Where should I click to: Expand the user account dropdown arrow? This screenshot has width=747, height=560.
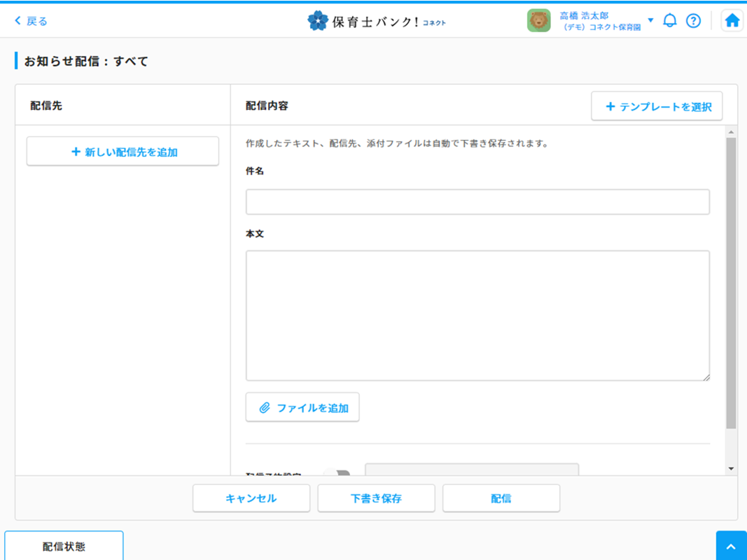(x=650, y=20)
